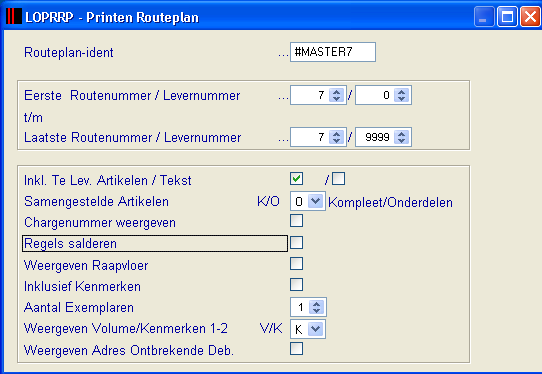Increase the Eerste Routenummer spinner value
The height and width of the screenshot is (374, 542).
[336, 92]
